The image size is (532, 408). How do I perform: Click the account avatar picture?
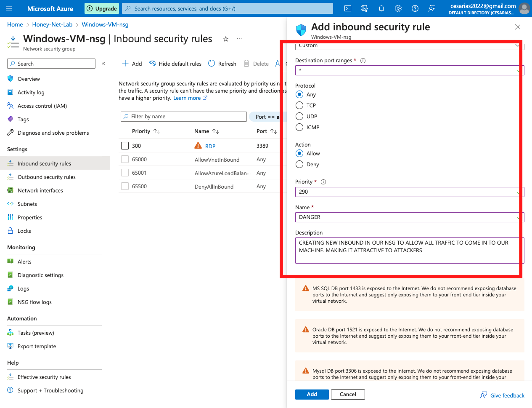pyautogui.click(x=524, y=8)
